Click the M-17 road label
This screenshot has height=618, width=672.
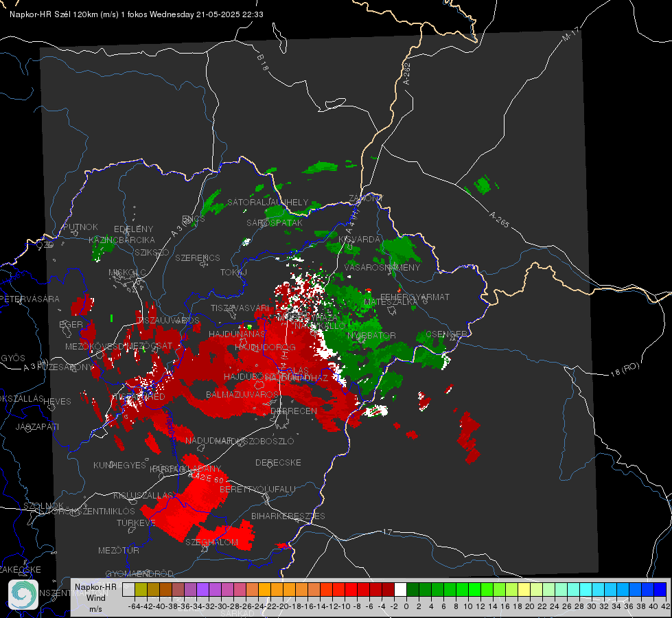pos(571,34)
